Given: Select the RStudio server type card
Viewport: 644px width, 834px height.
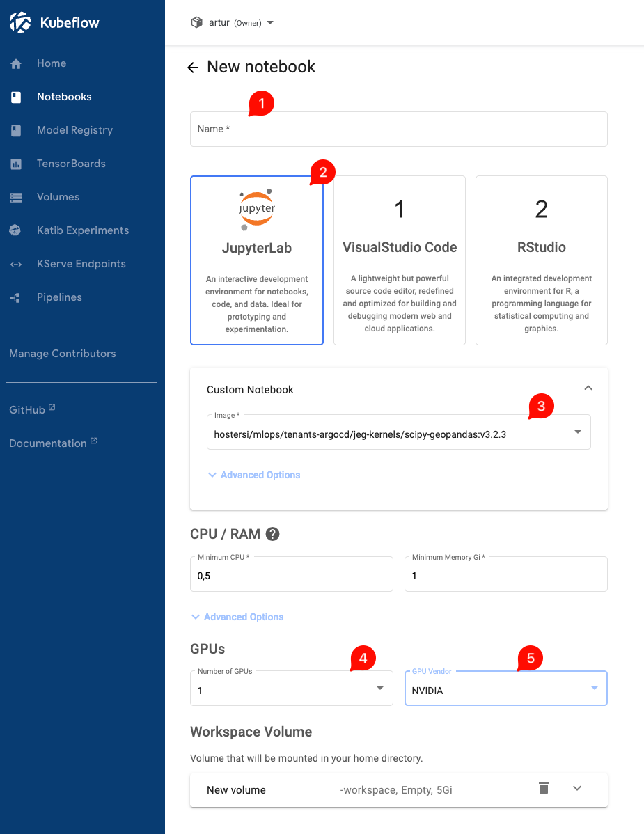Looking at the screenshot, I should [542, 260].
